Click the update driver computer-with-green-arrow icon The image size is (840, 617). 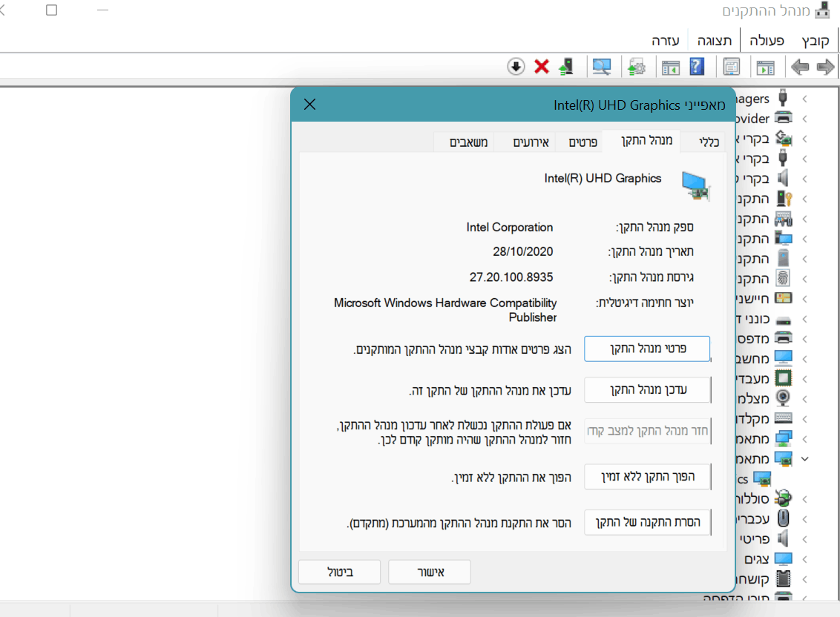coord(566,67)
